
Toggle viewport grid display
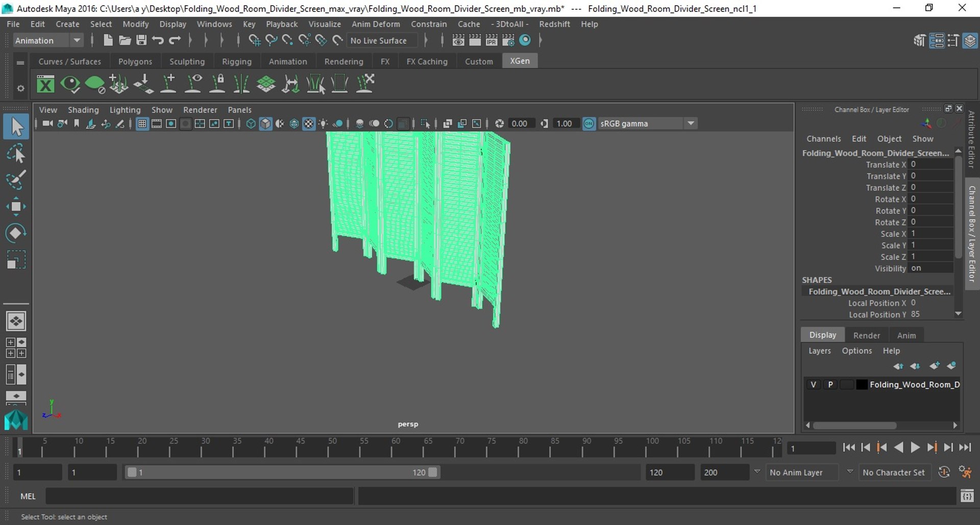click(142, 124)
